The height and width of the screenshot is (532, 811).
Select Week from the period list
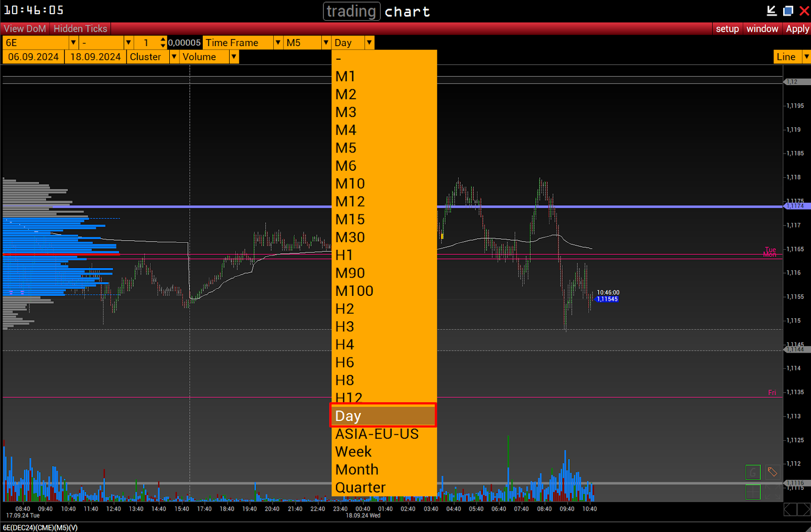(x=353, y=452)
